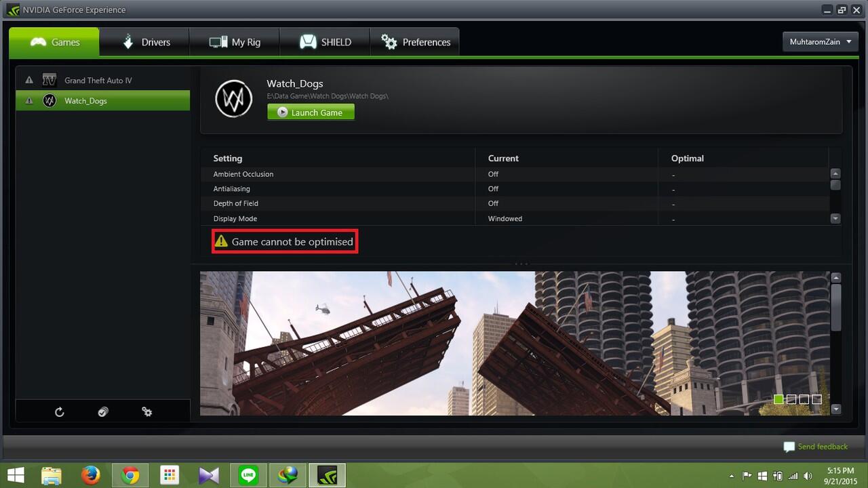Select the second screenshot indicator square
Viewport: 868px width, 488px height.
791,399
